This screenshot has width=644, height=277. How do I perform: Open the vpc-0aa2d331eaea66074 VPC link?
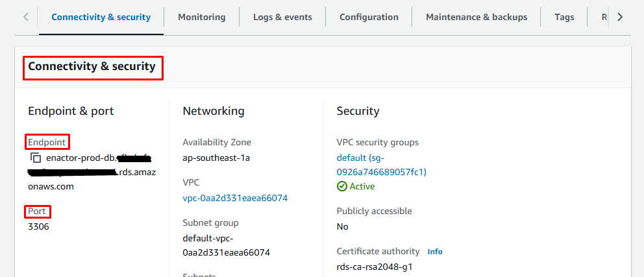coord(235,198)
